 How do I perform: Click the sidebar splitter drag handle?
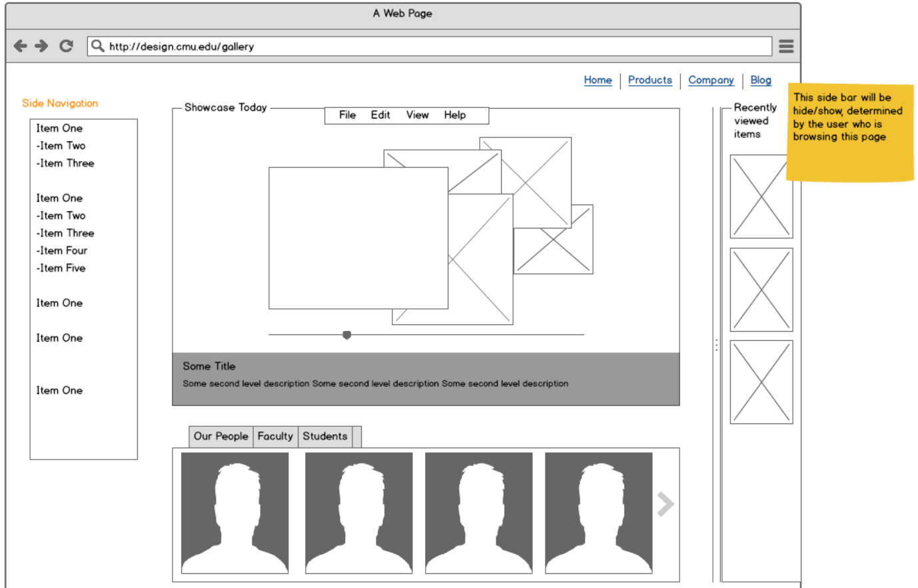pyautogui.click(x=716, y=345)
